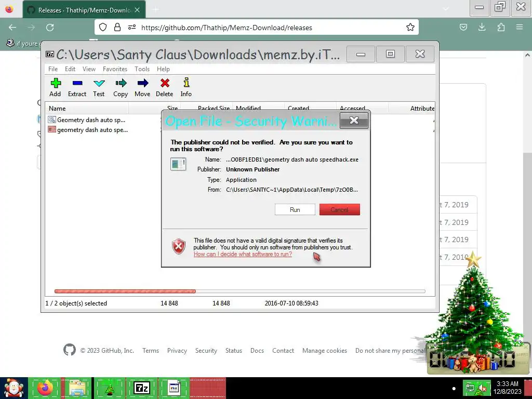Switch to Firefox in the taskbar
Screen dimensions: 532x399
point(45,388)
